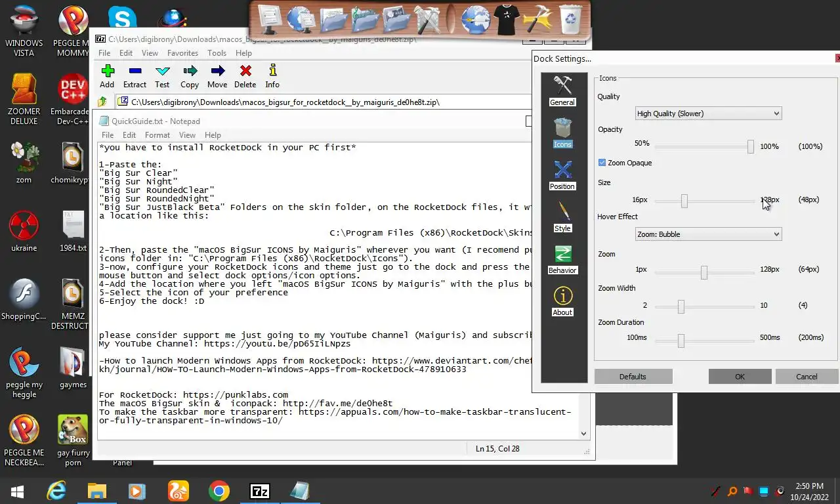
Task: Click the Ln 15, Col 28 status text
Action: (497, 449)
